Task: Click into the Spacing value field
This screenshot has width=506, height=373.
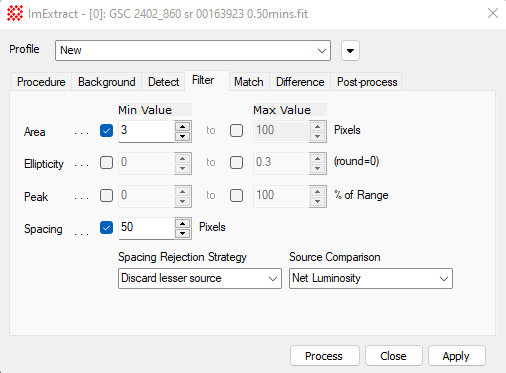Action: [146, 228]
